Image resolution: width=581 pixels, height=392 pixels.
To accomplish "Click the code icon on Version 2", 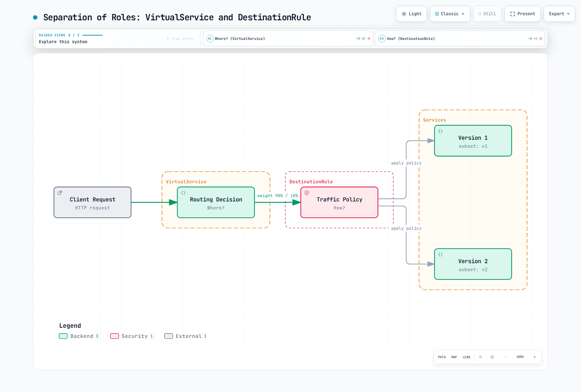I will [x=440, y=254].
